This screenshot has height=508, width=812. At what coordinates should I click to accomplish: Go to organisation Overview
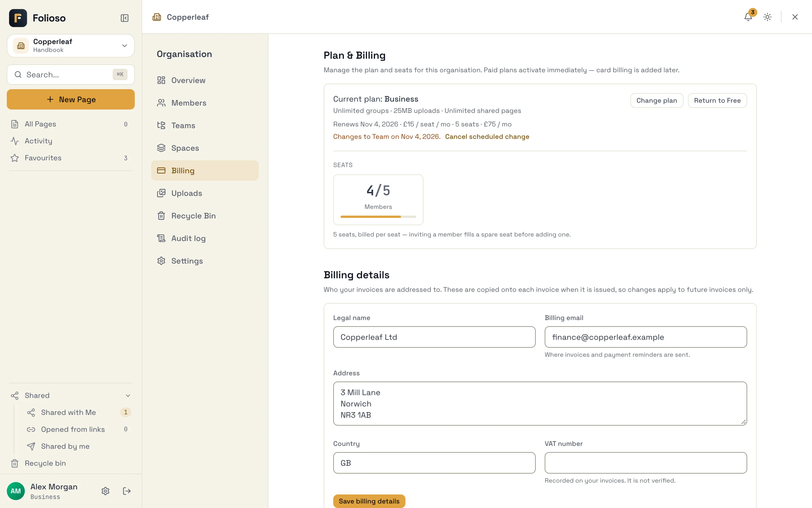205,80
